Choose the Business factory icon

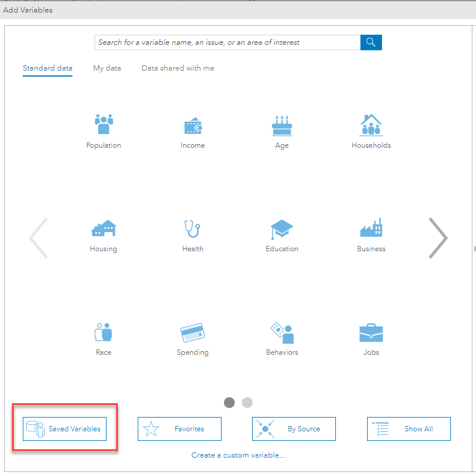click(371, 227)
